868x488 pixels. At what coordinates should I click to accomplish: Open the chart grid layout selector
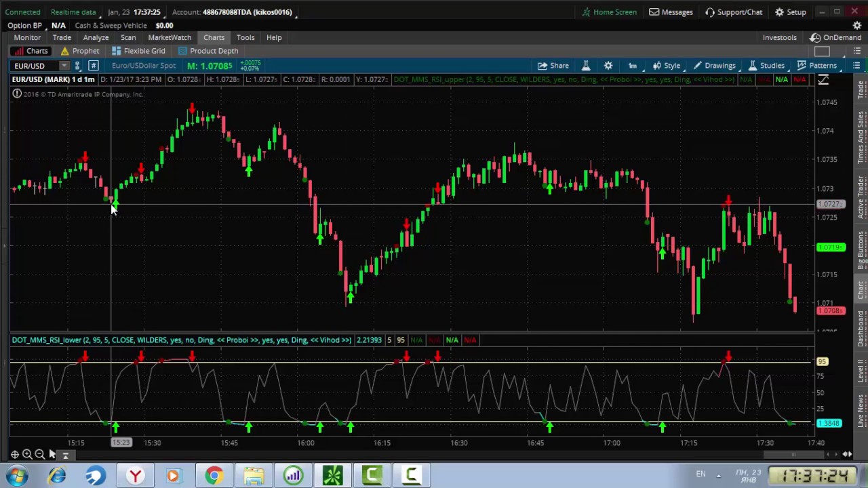822,52
